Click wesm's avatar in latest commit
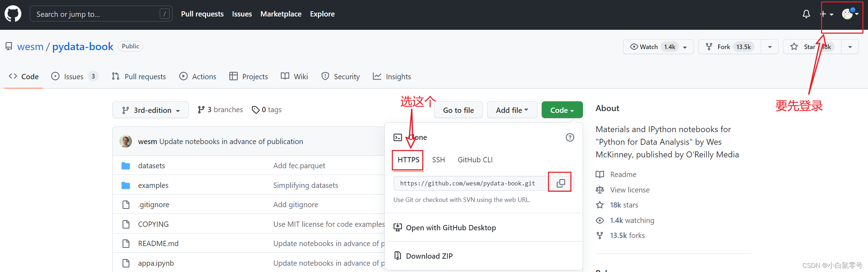The height and width of the screenshot is (272, 868). click(126, 141)
